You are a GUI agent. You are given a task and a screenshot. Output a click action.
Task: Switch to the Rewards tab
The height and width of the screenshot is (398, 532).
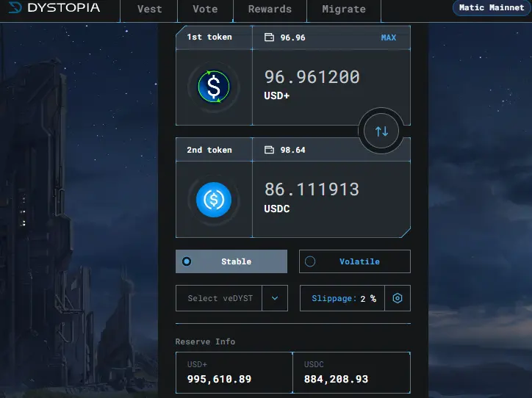click(x=270, y=9)
